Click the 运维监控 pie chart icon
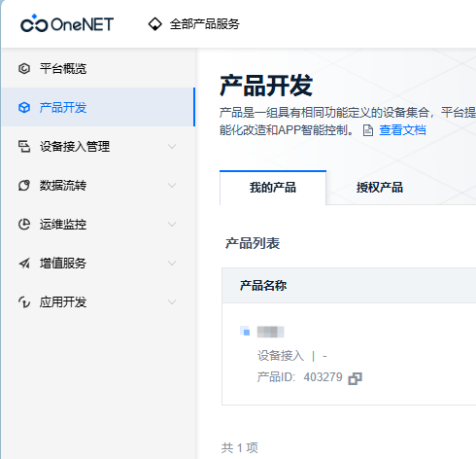Image resolution: width=476 pixels, height=459 pixels. pyautogui.click(x=24, y=224)
